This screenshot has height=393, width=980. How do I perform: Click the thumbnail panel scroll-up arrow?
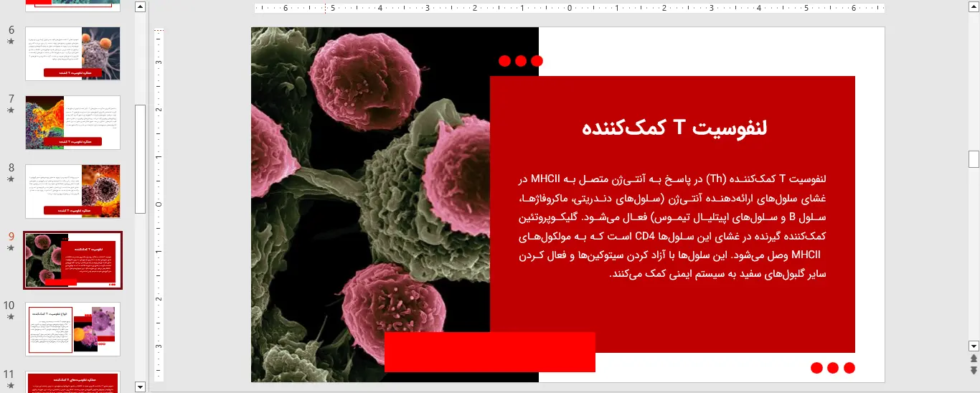(x=140, y=7)
